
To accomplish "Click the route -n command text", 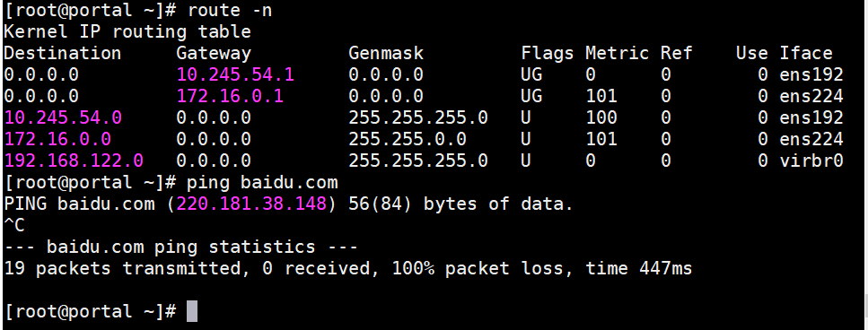I will pyautogui.click(x=230, y=10).
